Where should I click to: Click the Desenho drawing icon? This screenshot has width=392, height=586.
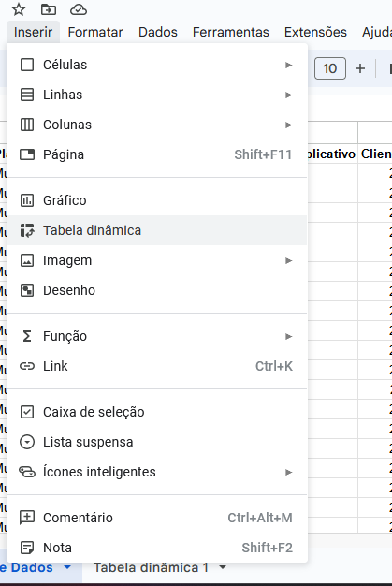click(27, 290)
